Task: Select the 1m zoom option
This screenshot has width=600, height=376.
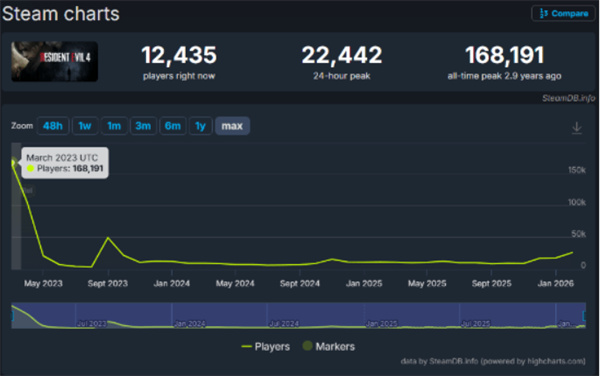Action: click(x=114, y=126)
